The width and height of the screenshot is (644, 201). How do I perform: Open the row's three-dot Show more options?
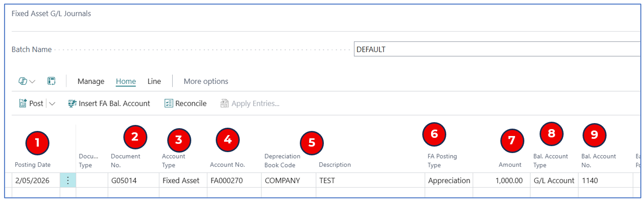(x=67, y=181)
